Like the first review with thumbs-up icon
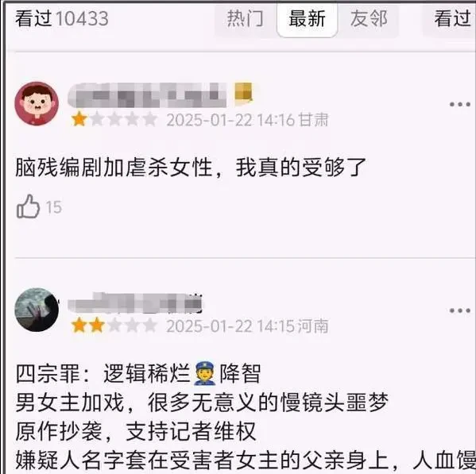Viewport: 476px width, 474px height. 28,206
